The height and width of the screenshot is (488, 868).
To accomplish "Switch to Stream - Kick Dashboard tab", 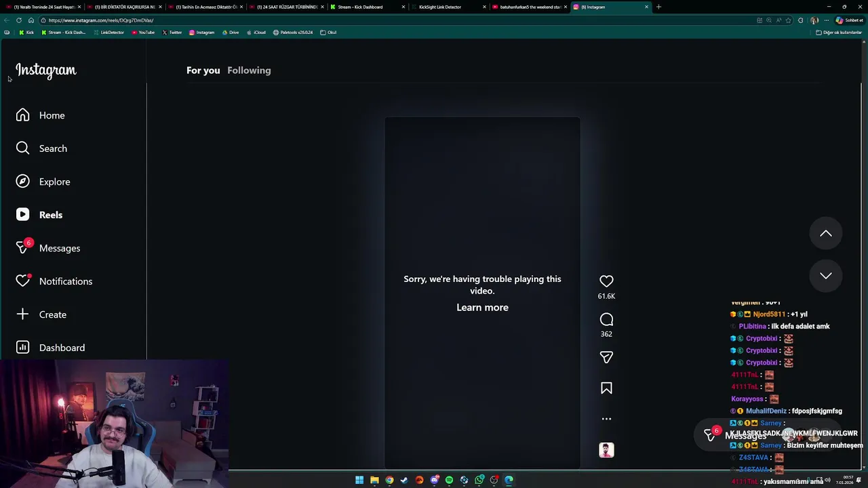I will [366, 7].
